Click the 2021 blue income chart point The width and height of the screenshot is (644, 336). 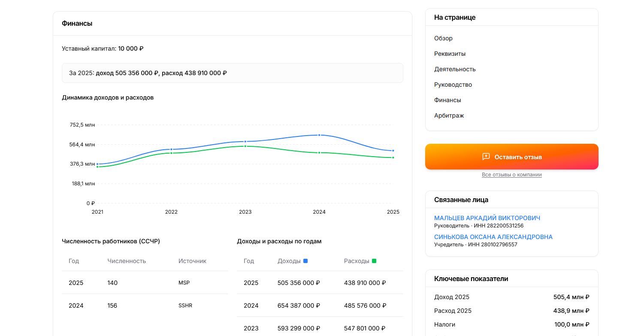pyautogui.click(x=97, y=164)
